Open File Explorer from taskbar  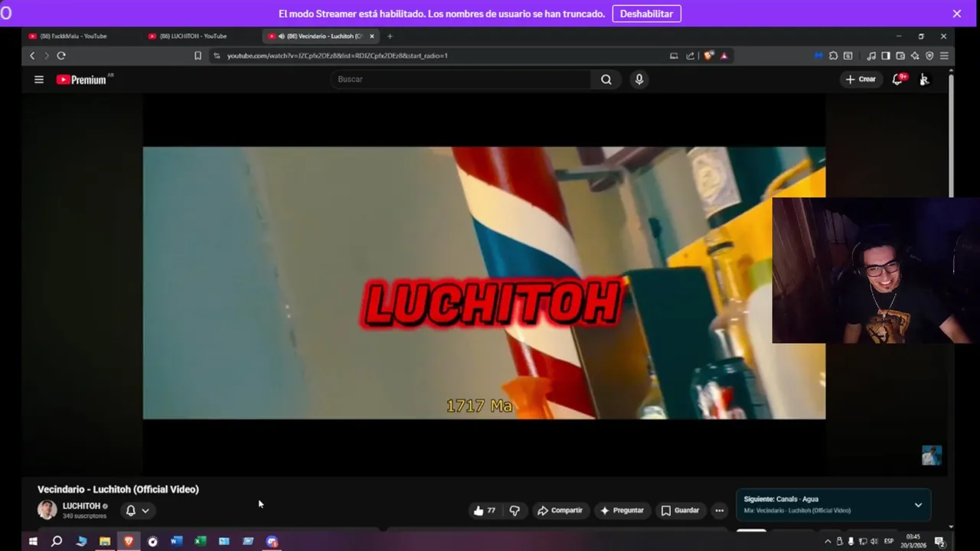[105, 541]
